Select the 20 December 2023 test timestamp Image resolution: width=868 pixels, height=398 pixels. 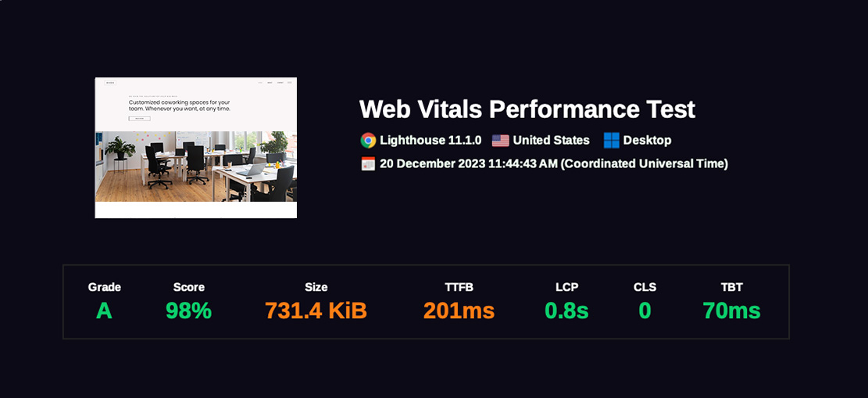(x=554, y=164)
